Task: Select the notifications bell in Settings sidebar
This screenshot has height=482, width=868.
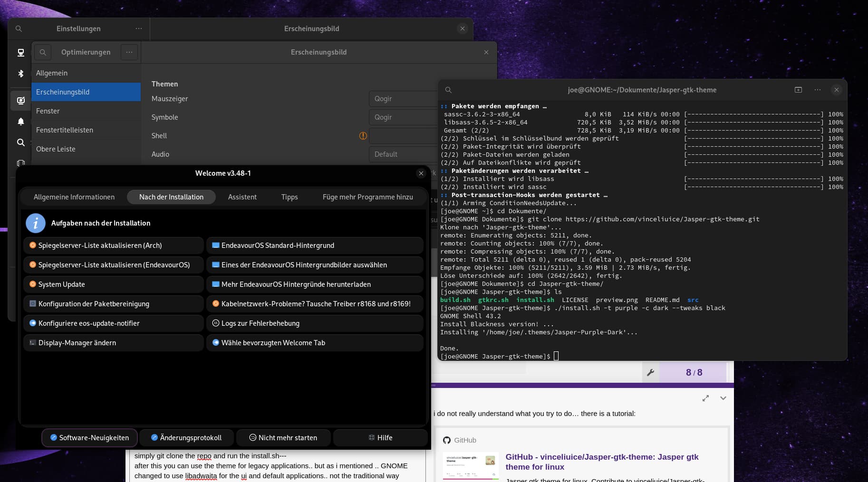Action: click(x=20, y=122)
